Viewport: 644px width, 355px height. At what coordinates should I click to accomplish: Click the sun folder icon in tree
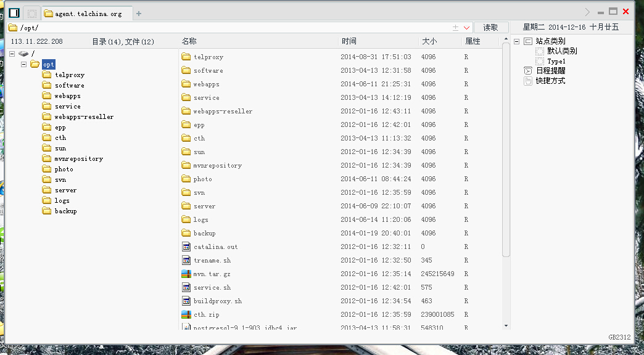[x=46, y=148]
